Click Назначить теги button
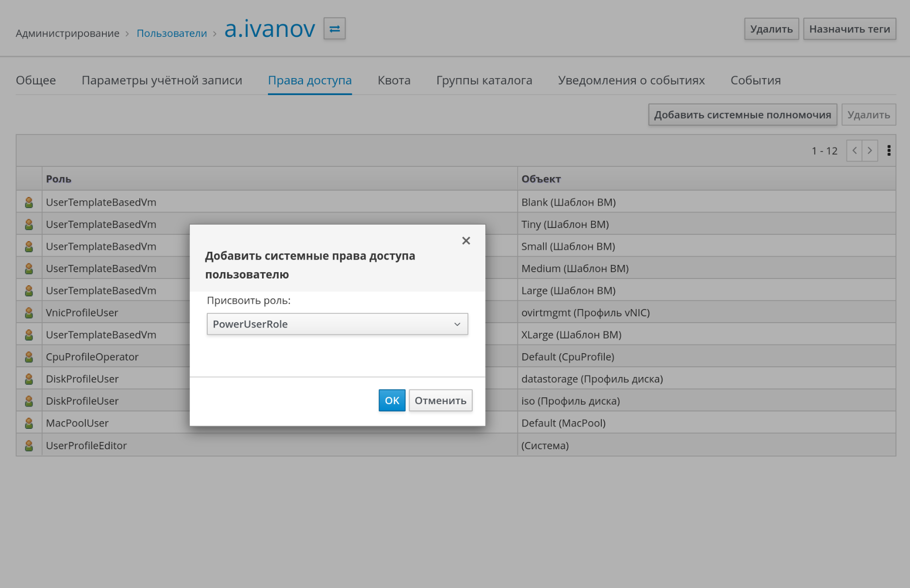This screenshot has width=910, height=588. tap(849, 29)
